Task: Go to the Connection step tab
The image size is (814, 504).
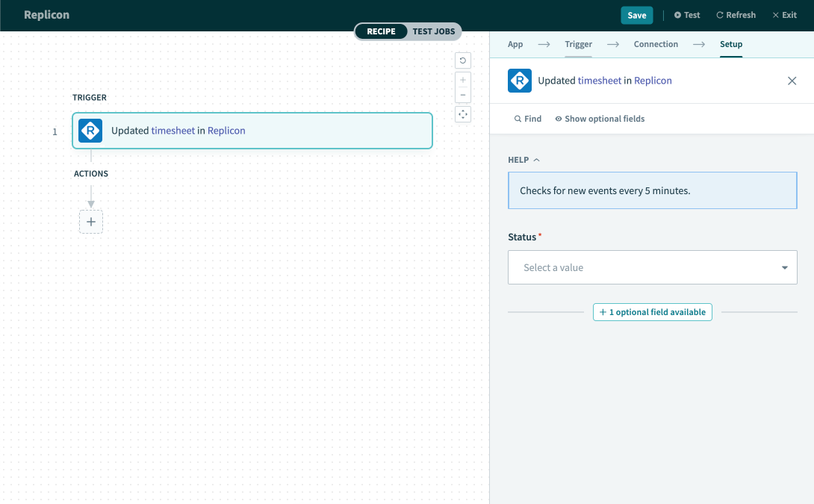Action: (656, 44)
